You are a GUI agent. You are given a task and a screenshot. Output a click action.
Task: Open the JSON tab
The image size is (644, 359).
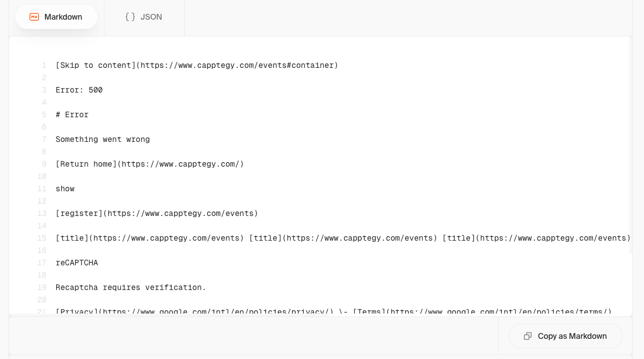click(x=144, y=17)
